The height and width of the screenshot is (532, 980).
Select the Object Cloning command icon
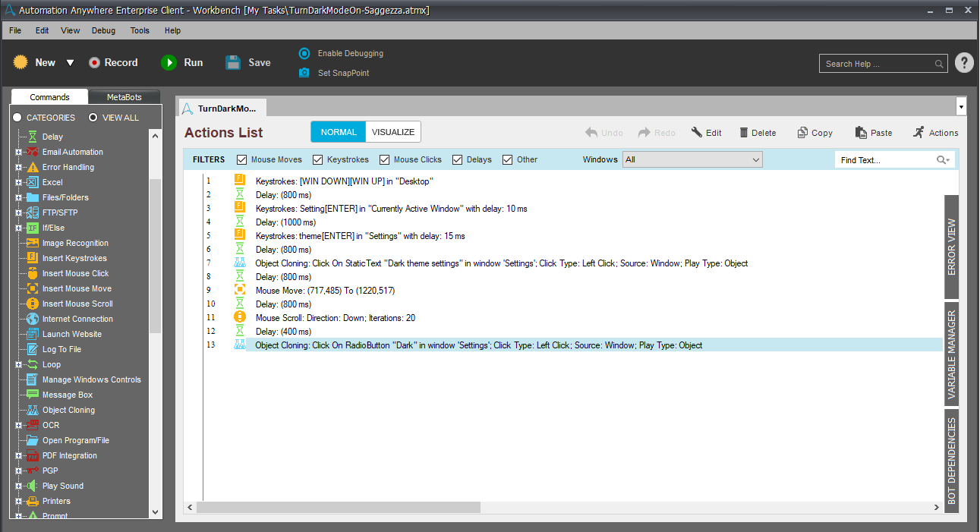click(33, 410)
